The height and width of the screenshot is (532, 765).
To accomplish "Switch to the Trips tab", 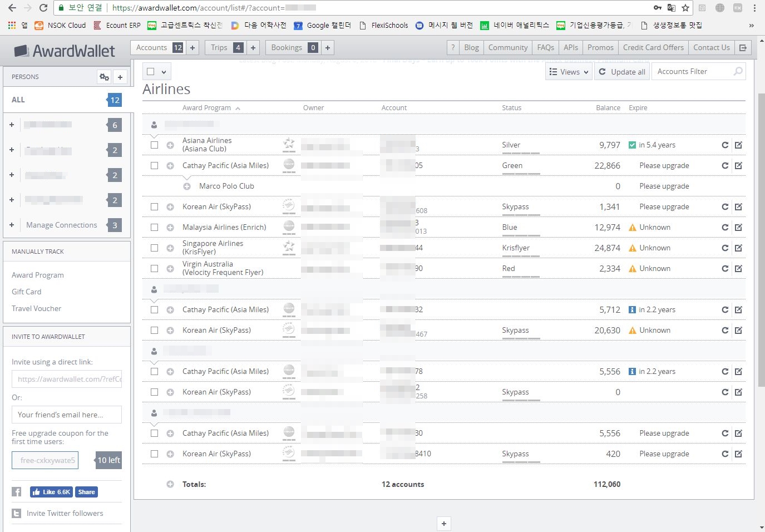I will pos(219,48).
